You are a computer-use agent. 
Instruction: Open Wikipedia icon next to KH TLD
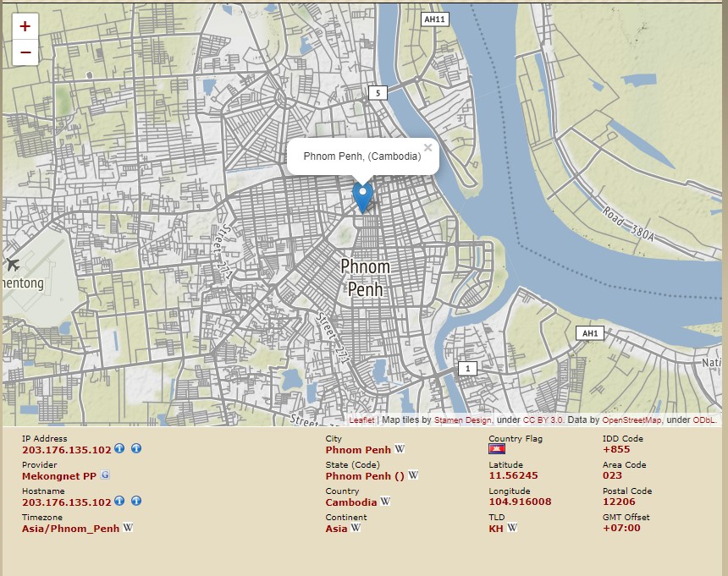[512, 528]
